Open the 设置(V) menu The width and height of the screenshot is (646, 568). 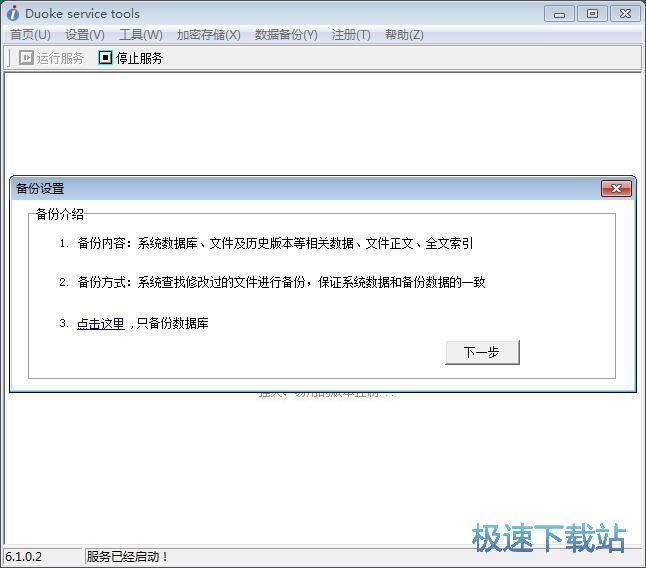[x=85, y=35]
